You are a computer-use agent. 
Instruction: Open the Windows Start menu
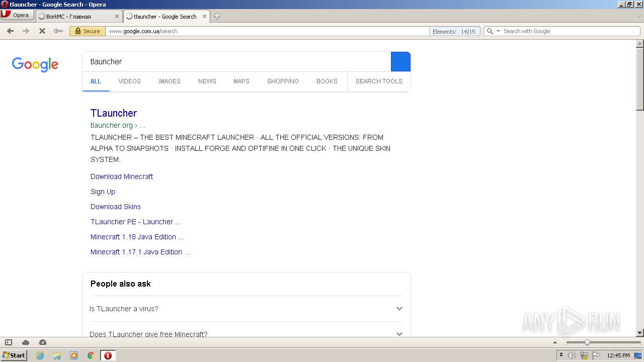(14, 355)
